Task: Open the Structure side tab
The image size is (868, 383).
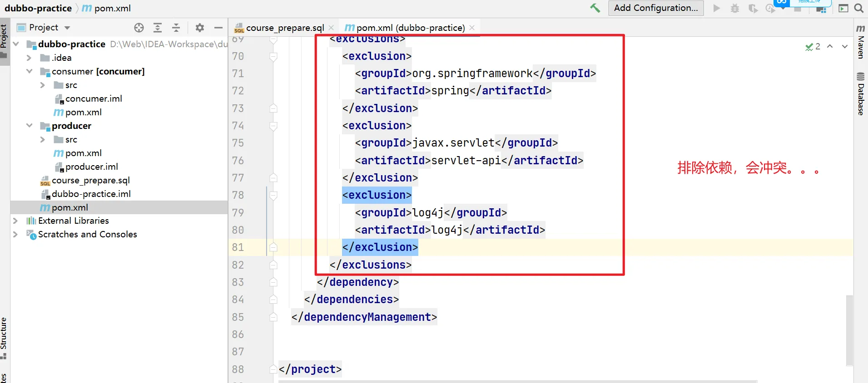Action: (4, 338)
